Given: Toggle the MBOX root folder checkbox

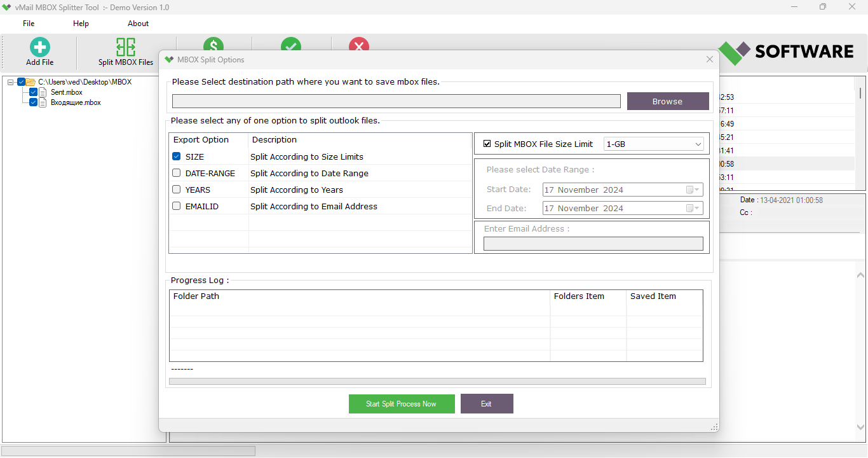Looking at the screenshot, I should coord(21,82).
